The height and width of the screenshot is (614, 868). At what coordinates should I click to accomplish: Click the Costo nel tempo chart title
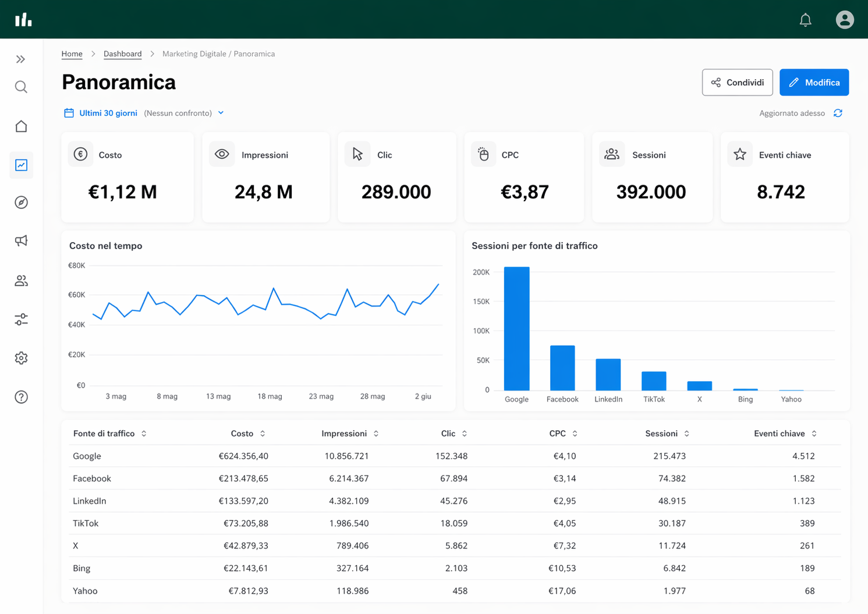point(106,246)
